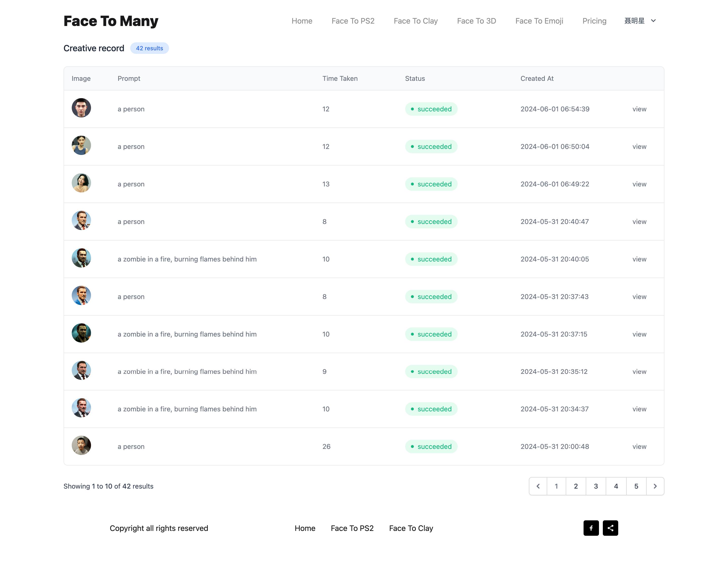Click the 42 results badge
The width and height of the screenshot is (728, 561).
tap(149, 48)
